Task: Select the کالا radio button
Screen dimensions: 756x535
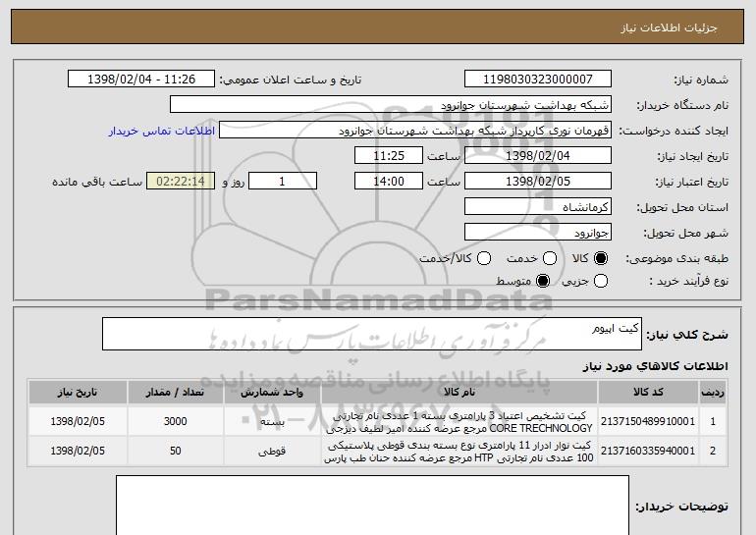Action: click(x=601, y=258)
